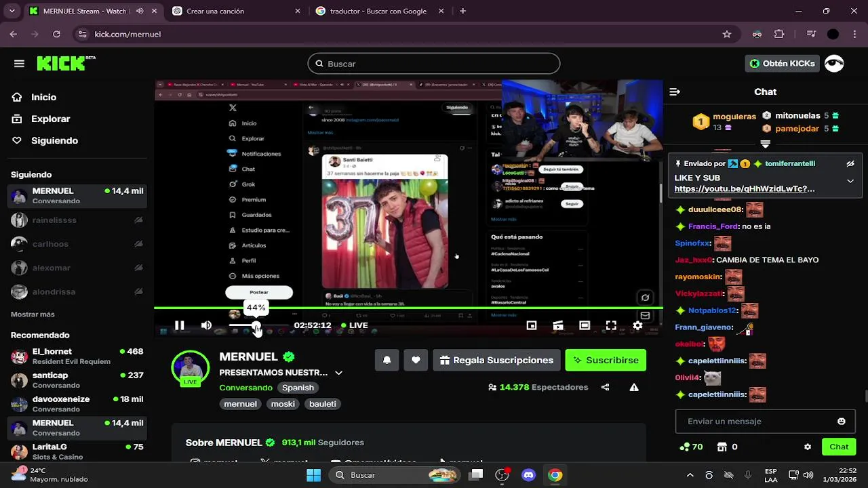
Task: Switch to Crear una canción tab
Action: point(235,11)
